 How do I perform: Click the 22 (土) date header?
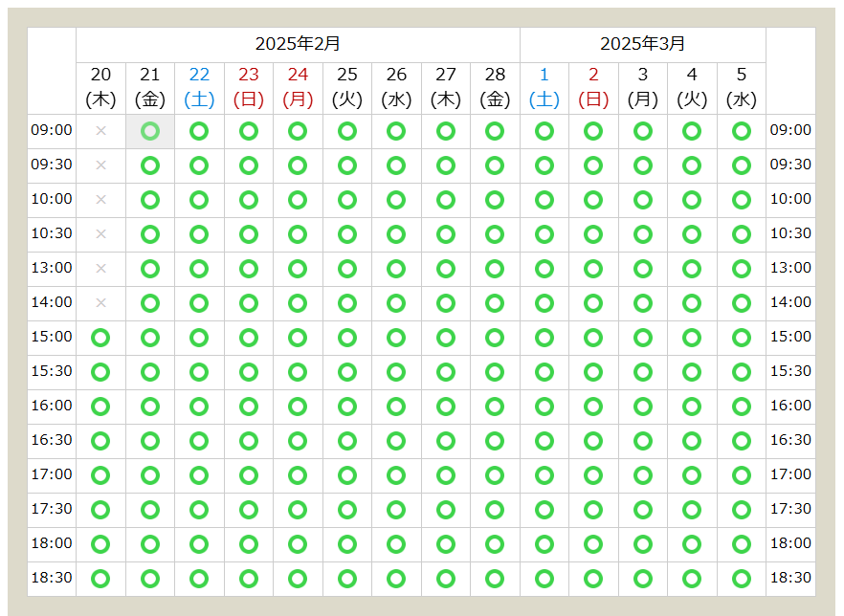click(x=199, y=87)
